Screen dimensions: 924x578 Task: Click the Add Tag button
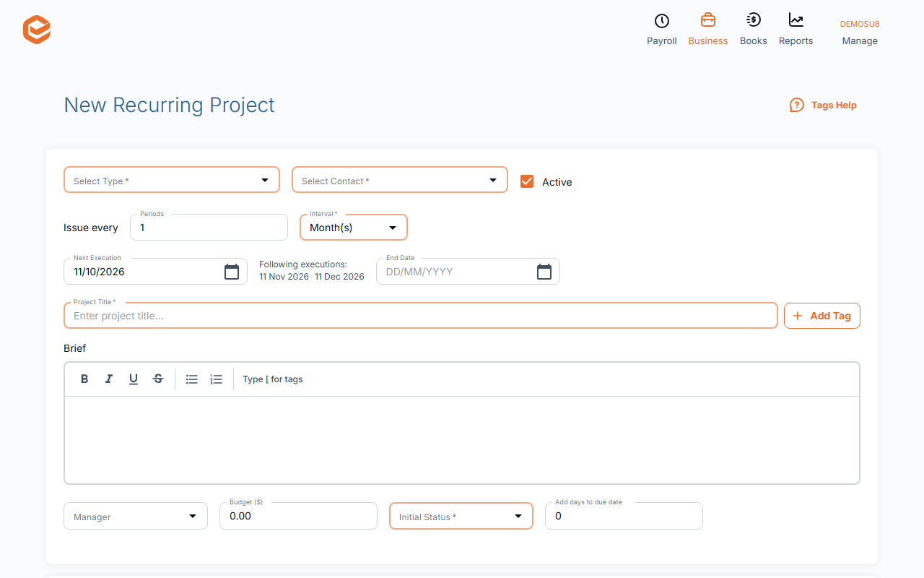click(822, 316)
